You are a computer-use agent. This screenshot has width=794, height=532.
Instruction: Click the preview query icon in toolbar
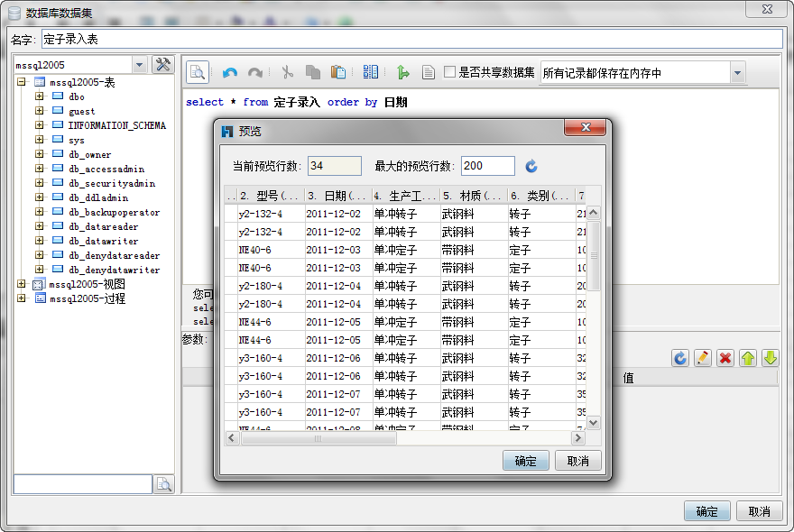(198, 72)
